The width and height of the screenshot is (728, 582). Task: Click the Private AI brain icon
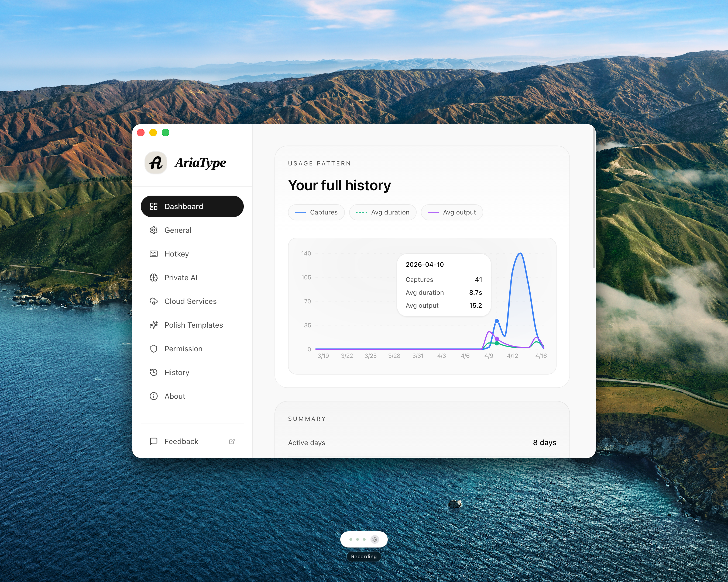(x=154, y=278)
